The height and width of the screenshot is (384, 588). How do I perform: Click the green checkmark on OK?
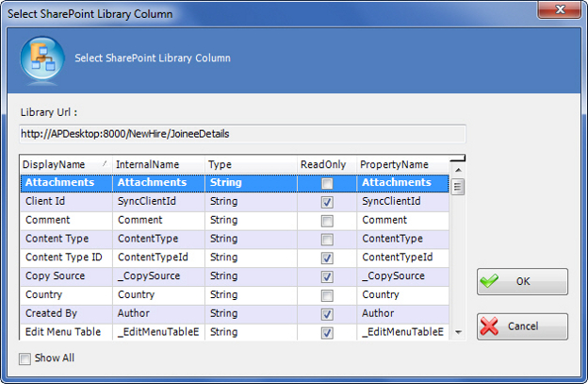490,282
